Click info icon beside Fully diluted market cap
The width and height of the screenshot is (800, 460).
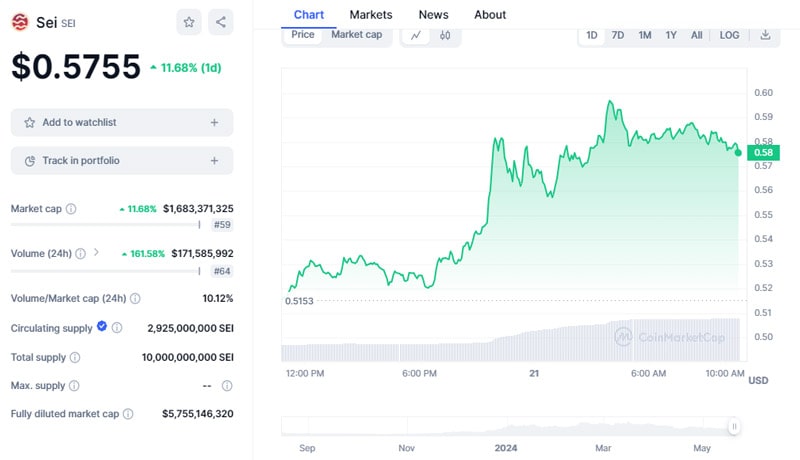(x=127, y=413)
